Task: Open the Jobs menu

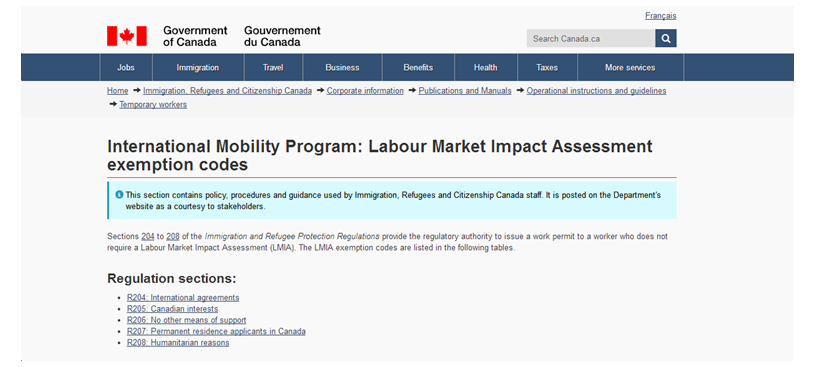Action: 126,67
